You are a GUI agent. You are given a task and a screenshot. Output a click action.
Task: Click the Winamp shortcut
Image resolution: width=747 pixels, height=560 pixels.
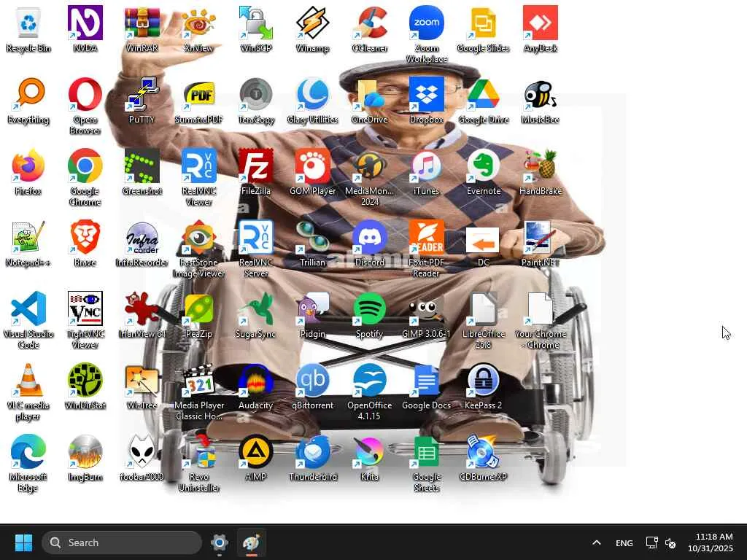point(312,29)
